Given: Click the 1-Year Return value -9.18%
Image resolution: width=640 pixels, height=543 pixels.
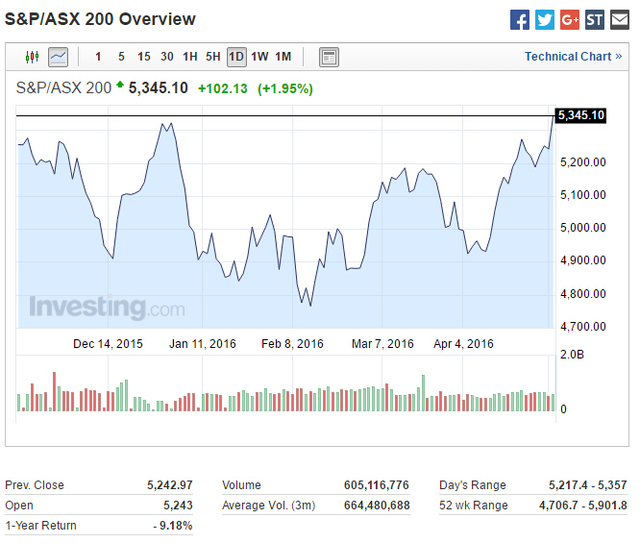Looking at the screenshot, I should [x=173, y=525].
